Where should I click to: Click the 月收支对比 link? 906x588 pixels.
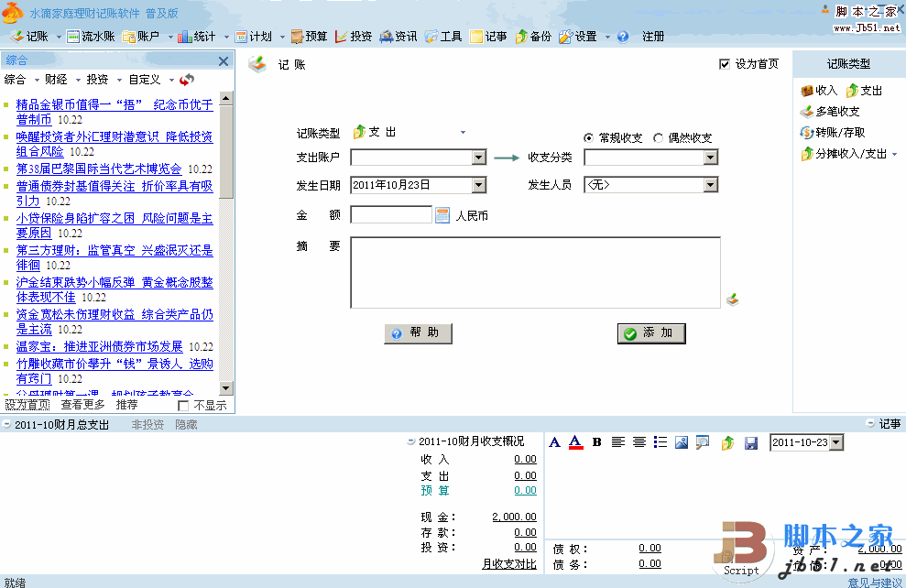point(509,564)
